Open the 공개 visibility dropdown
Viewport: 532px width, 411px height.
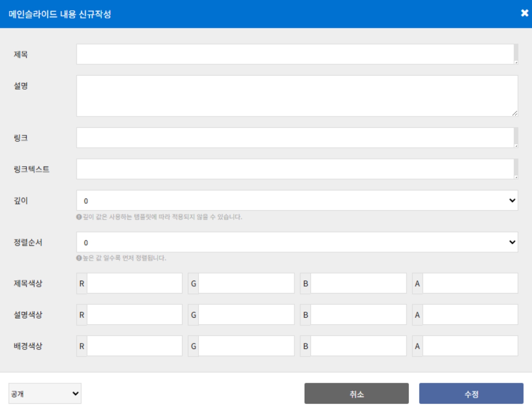click(x=45, y=393)
